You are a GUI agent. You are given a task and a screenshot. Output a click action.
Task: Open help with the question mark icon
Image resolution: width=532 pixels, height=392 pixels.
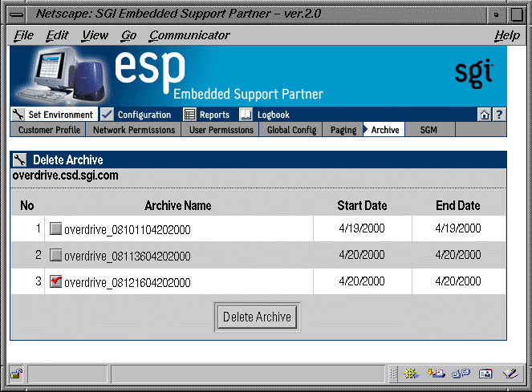click(x=499, y=115)
